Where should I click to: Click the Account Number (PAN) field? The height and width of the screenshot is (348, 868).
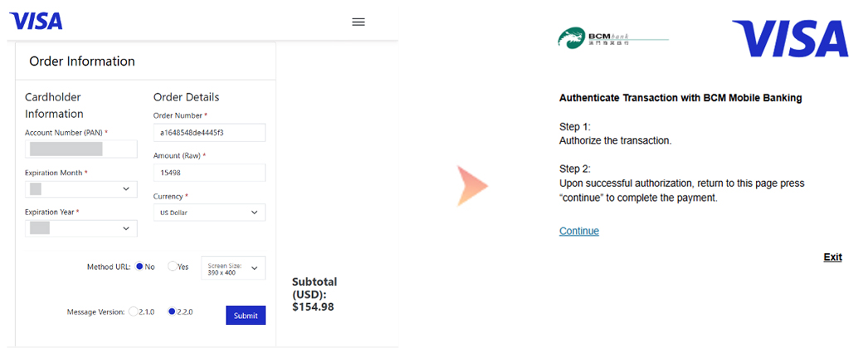coord(81,149)
